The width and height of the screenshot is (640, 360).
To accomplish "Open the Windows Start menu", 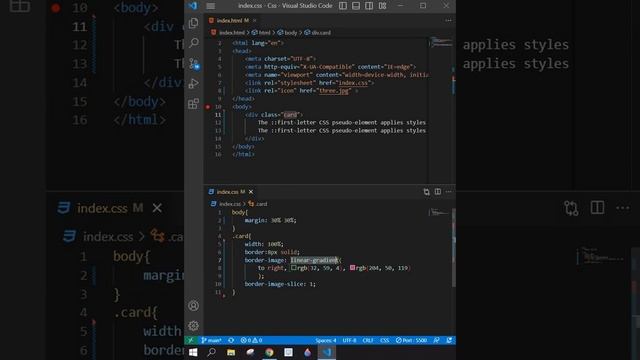I will click(193, 352).
